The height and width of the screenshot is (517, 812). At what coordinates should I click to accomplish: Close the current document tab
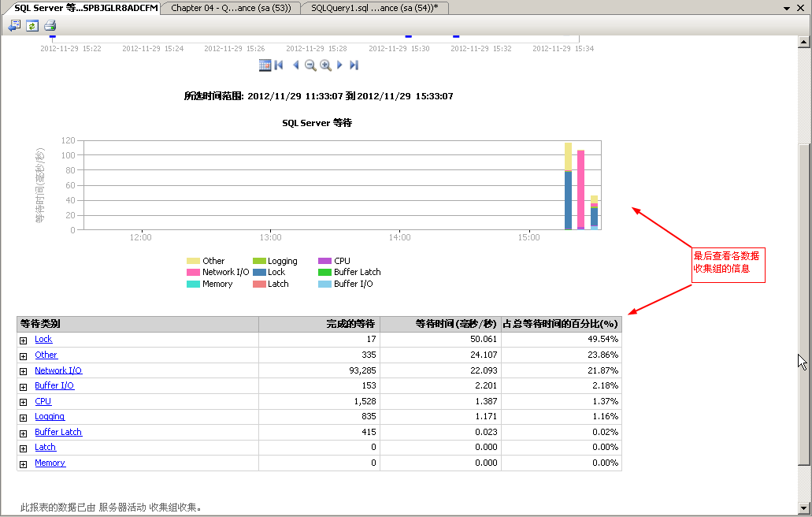pos(800,9)
